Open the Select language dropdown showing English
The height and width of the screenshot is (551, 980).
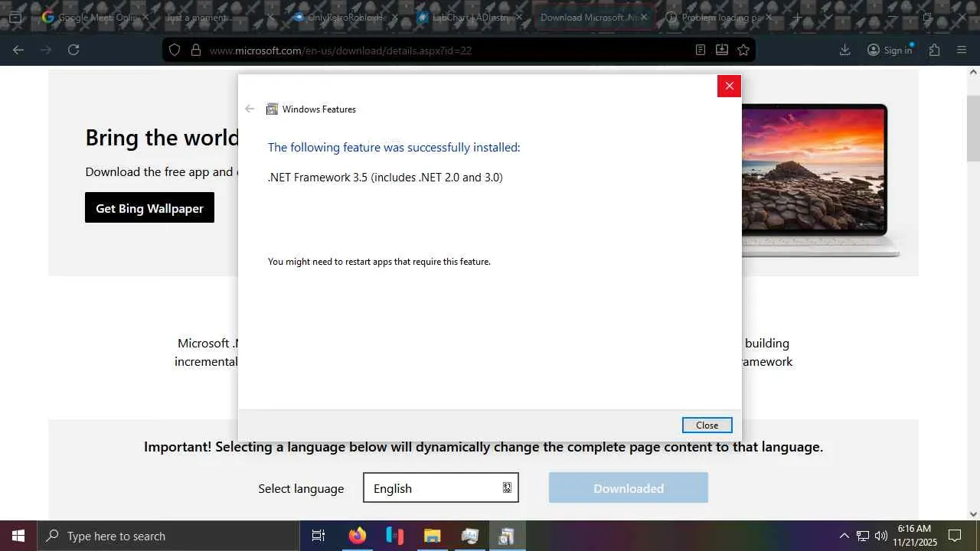click(441, 488)
